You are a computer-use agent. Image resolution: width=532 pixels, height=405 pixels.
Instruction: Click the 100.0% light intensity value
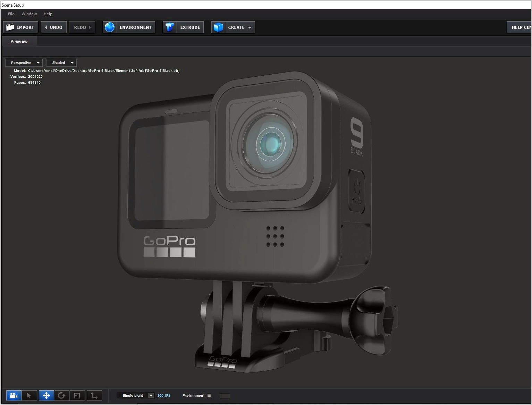[164, 396]
